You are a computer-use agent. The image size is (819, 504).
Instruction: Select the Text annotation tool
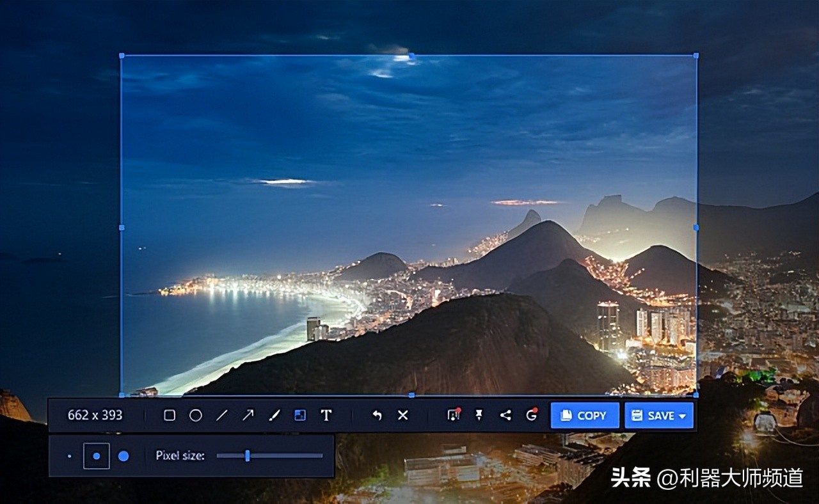point(326,416)
